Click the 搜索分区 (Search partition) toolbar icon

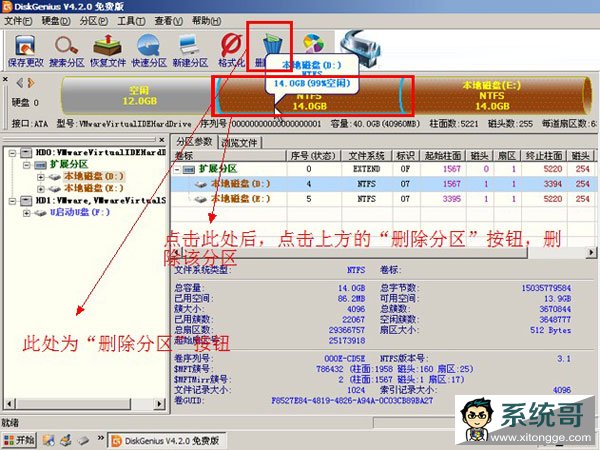[x=67, y=51]
